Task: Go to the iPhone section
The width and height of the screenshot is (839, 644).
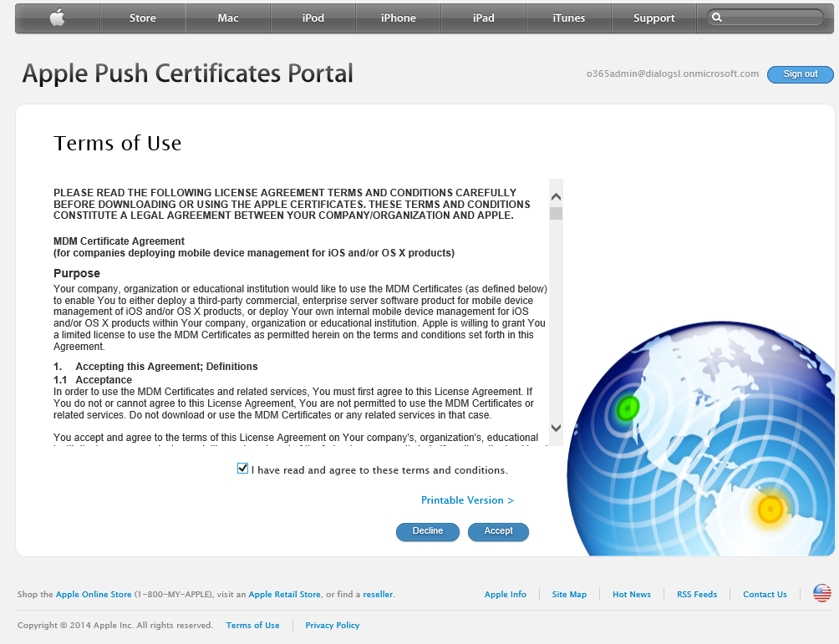Action: pos(398,18)
